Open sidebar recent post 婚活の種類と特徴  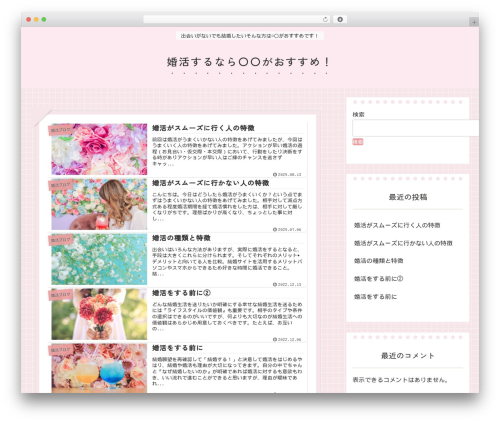click(x=379, y=261)
